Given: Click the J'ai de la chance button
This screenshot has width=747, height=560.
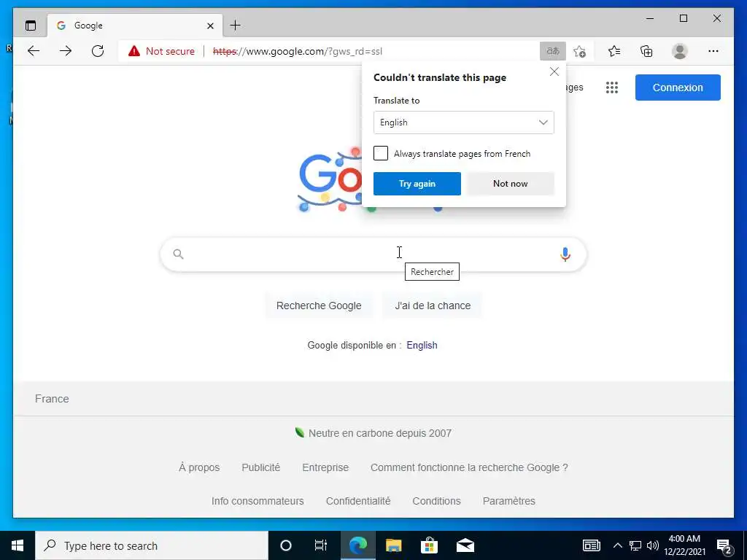Looking at the screenshot, I should coord(433,306).
